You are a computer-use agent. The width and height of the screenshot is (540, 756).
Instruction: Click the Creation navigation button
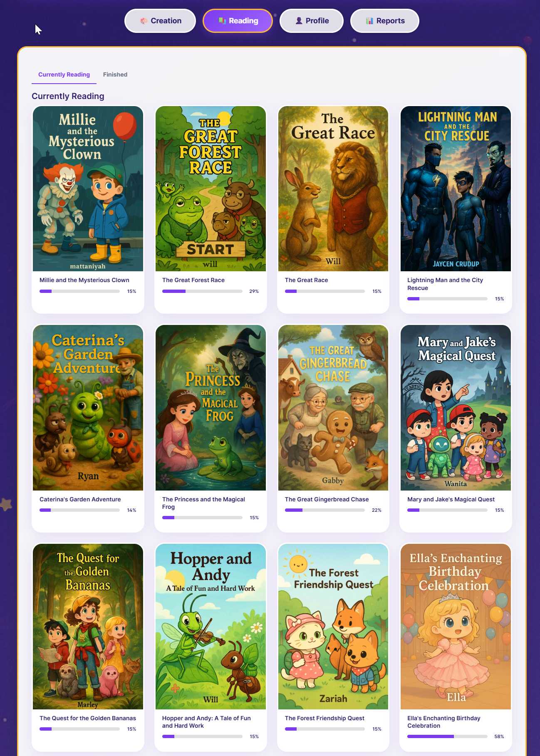tap(160, 21)
